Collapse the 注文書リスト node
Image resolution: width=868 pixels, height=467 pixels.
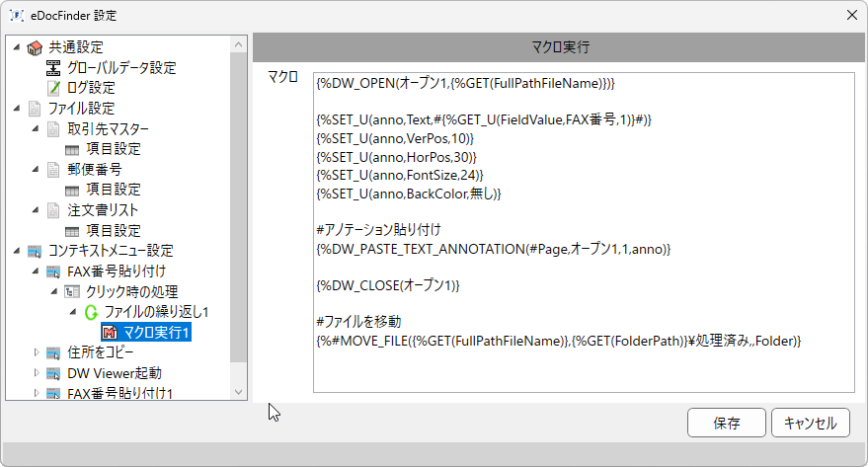coord(36,210)
